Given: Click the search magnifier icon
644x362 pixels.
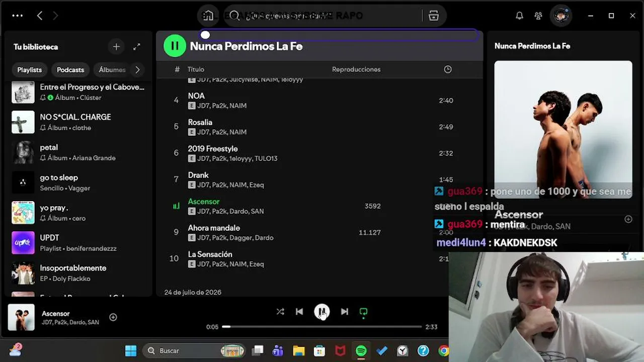Looking at the screenshot, I should coord(234,16).
